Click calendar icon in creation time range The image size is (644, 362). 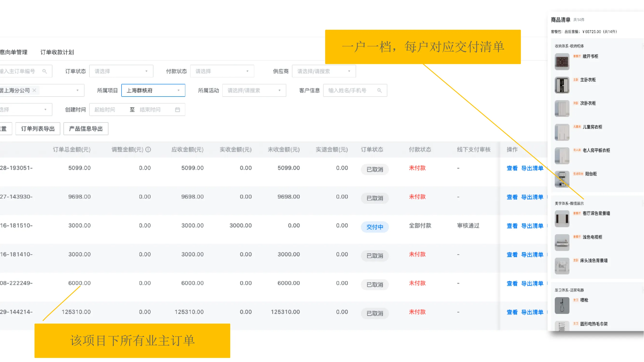coord(178,110)
